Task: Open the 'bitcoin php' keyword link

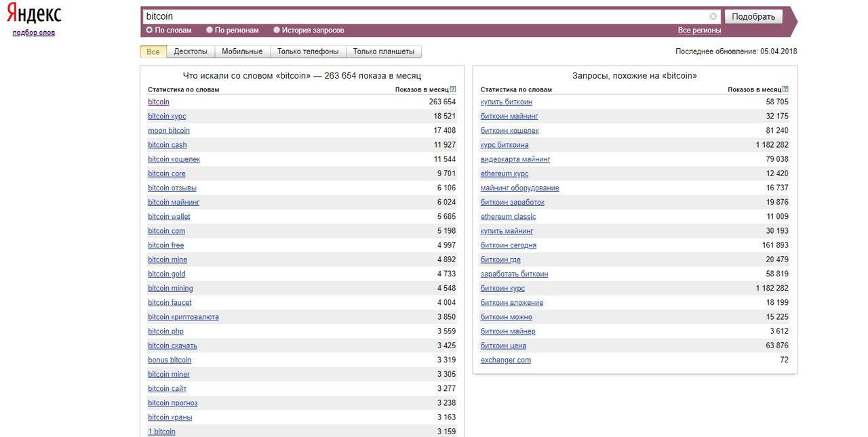Action: (x=165, y=331)
